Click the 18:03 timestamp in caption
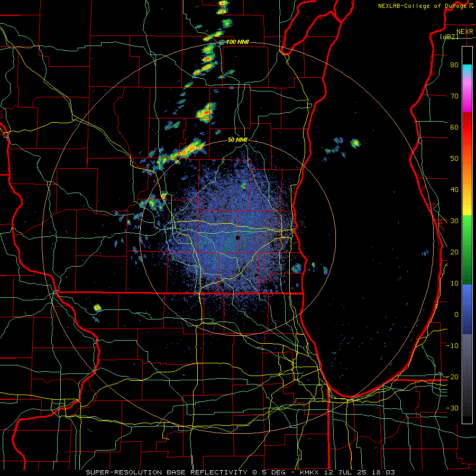Image resolution: width=476 pixels, height=476 pixels. pyautogui.click(x=383, y=472)
